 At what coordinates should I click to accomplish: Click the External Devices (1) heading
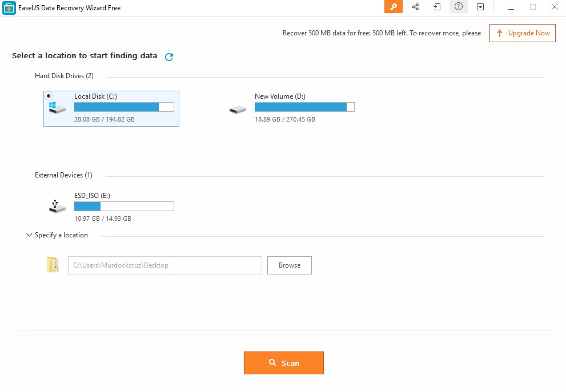pos(63,175)
